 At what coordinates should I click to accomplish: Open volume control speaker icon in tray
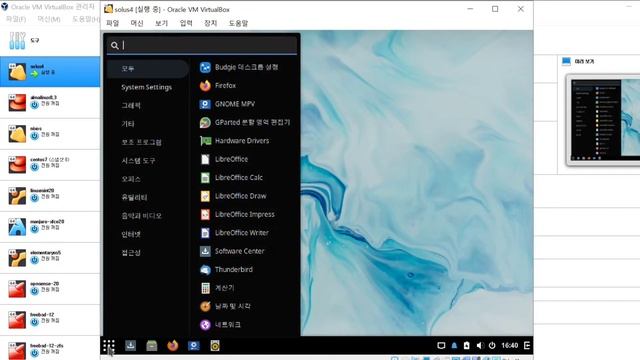pos(480,345)
